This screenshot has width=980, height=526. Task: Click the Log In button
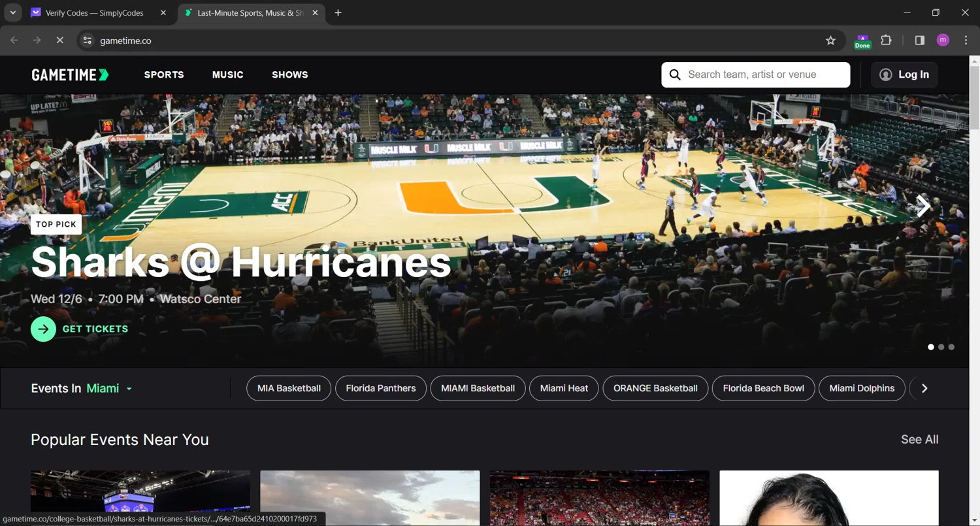(x=904, y=74)
